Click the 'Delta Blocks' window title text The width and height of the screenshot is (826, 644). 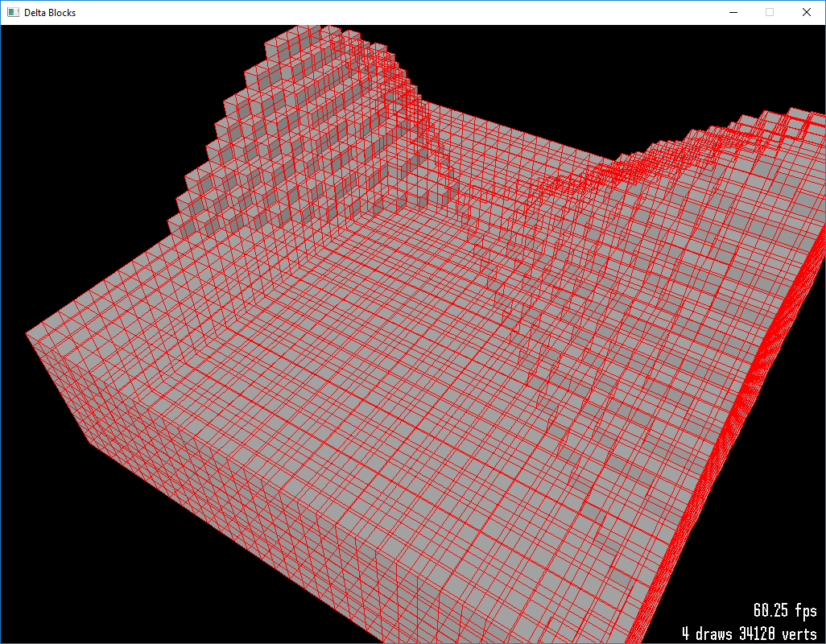[50, 13]
